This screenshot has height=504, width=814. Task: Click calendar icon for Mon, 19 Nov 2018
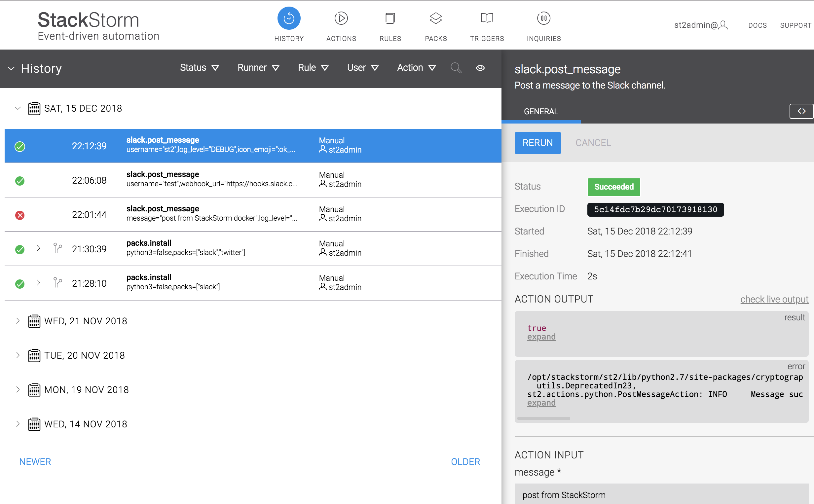[34, 390]
